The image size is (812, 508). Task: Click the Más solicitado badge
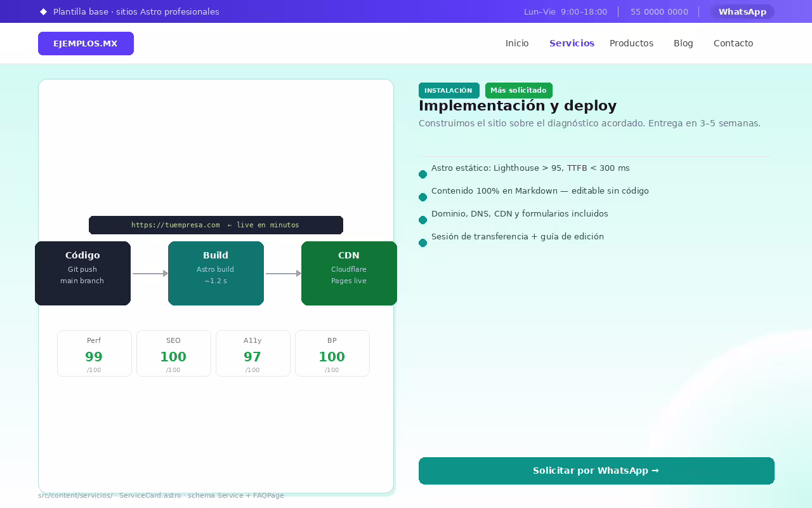[x=518, y=90]
